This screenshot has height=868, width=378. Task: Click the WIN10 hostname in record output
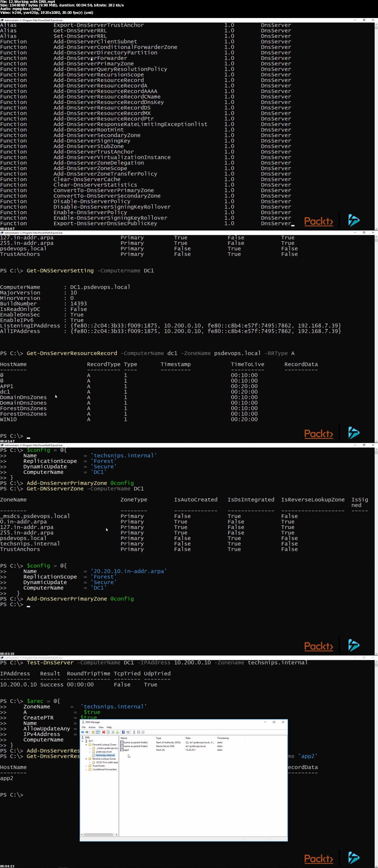pos(9,419)
